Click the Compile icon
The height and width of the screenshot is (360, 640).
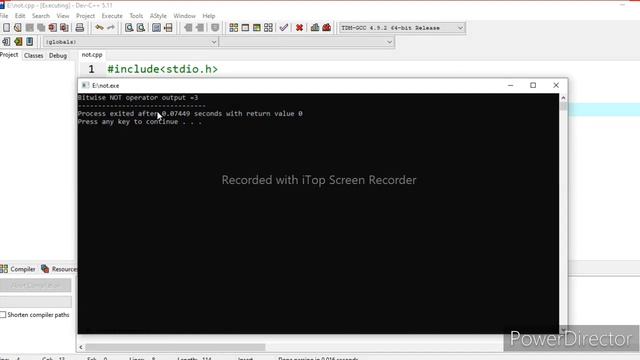233,28
